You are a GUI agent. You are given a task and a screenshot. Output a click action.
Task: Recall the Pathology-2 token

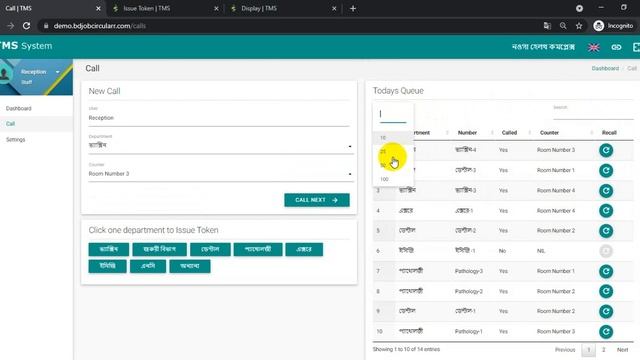[606, 291]
